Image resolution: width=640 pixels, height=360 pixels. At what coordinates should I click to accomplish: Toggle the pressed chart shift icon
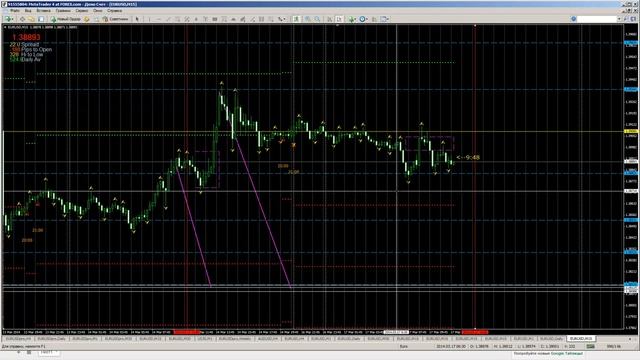point(339,19)
